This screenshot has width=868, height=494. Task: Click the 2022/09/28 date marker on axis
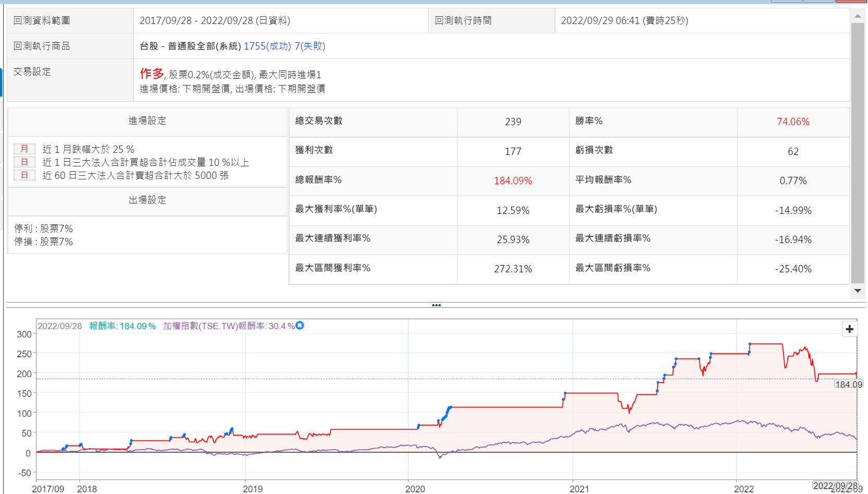click(835, 486)
